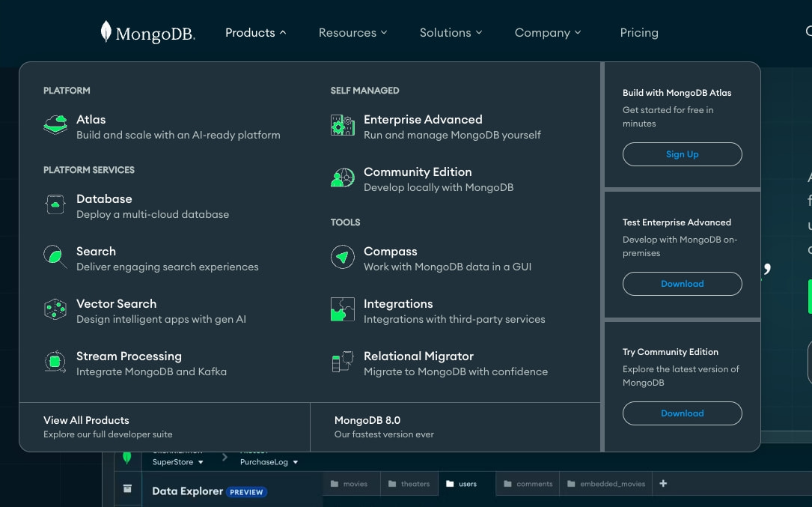Click the folder icon on movies tab

[335, 484]
